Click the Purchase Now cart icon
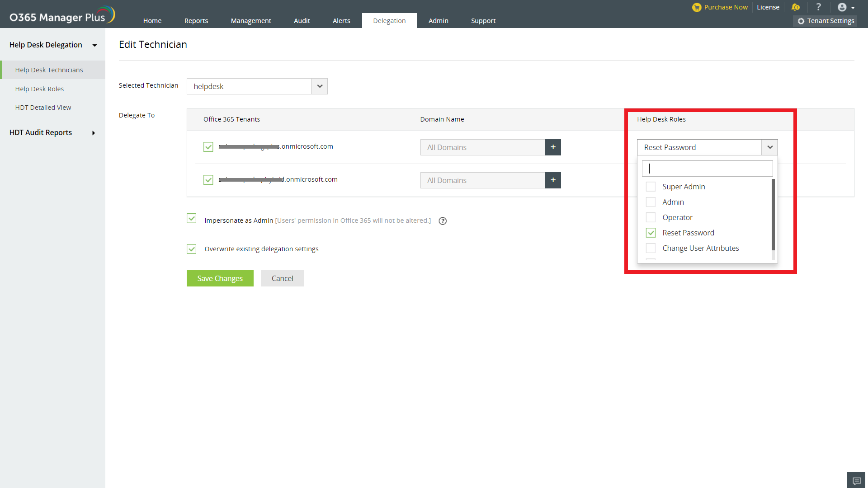868x488 pixels. [x=696, y=7]
